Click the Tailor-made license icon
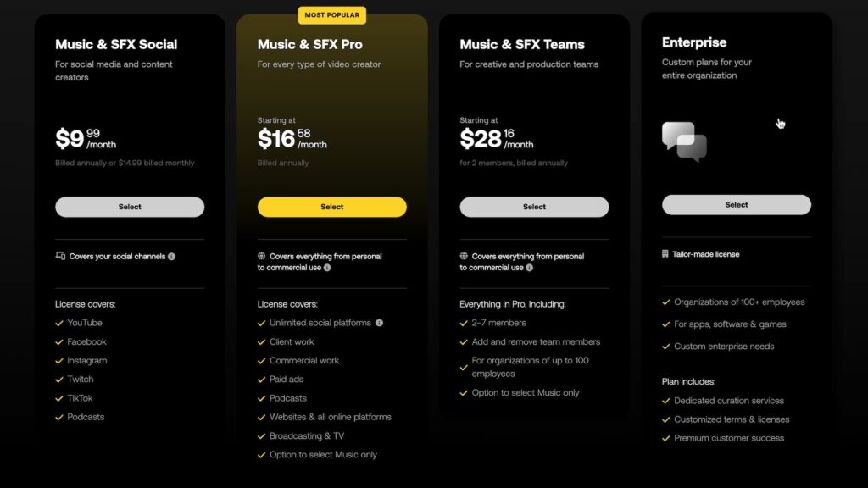 [665, 254]
